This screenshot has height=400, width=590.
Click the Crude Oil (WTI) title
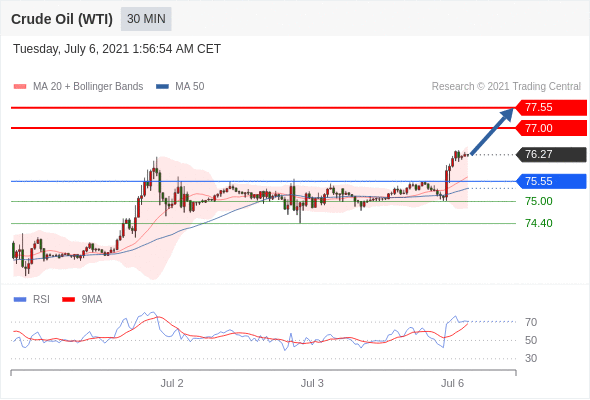coord(62,19)
